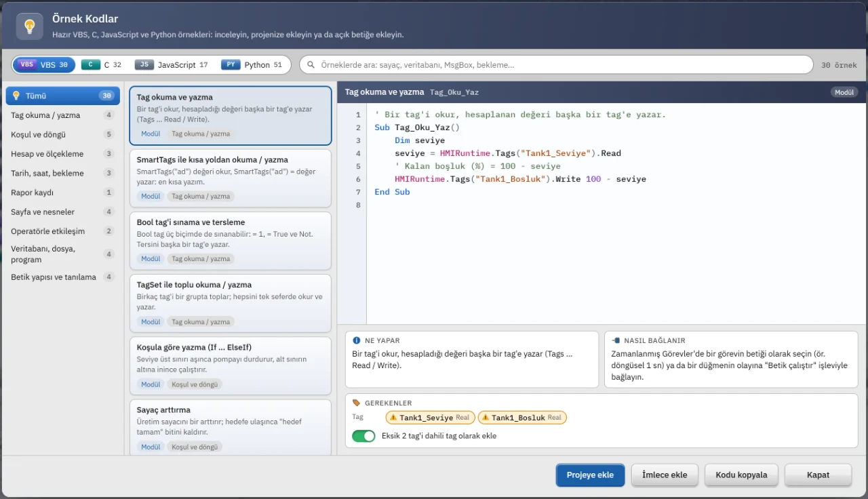868x499 pixels.
Task: Select the Veritabanı, dosya, program category
Action: (x=63, y=254)
